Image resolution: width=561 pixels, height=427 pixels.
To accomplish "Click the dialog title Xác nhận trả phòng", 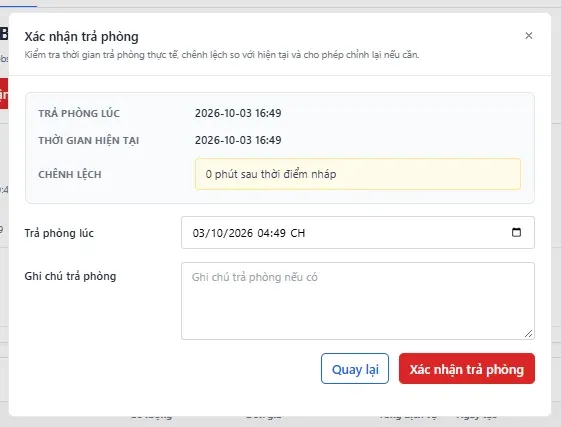I will [x=81, y=37].
